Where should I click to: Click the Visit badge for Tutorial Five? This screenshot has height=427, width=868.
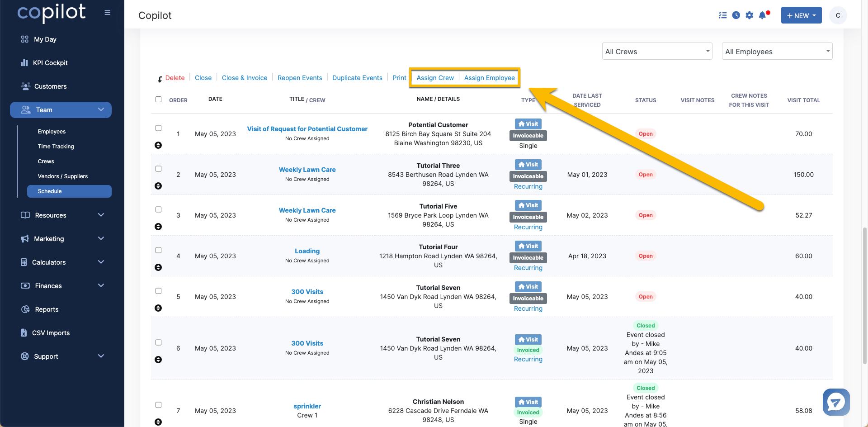tap(528, 205)
